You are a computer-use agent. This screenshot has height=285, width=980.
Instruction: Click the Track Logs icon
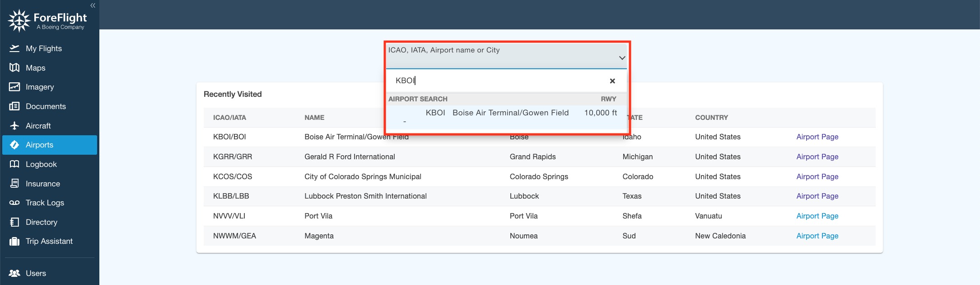pos(14,203)
